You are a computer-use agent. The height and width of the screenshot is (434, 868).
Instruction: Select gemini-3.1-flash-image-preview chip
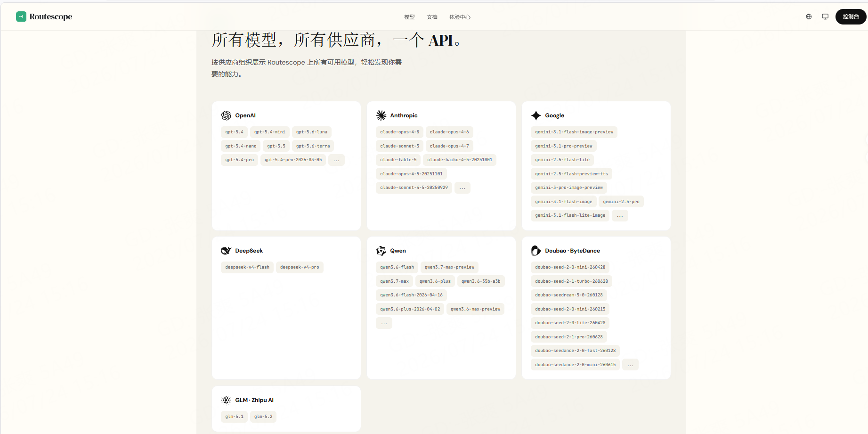[x=574, y=132]
